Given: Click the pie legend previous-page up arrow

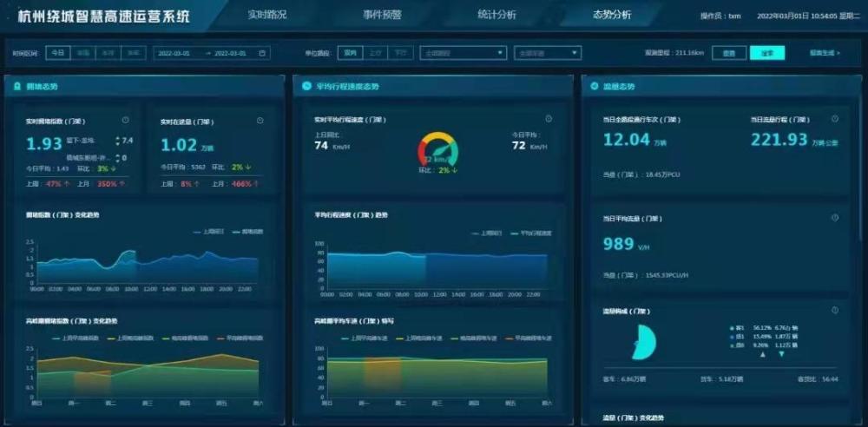Looking at the screenshot, I should [x=763, y=354].
